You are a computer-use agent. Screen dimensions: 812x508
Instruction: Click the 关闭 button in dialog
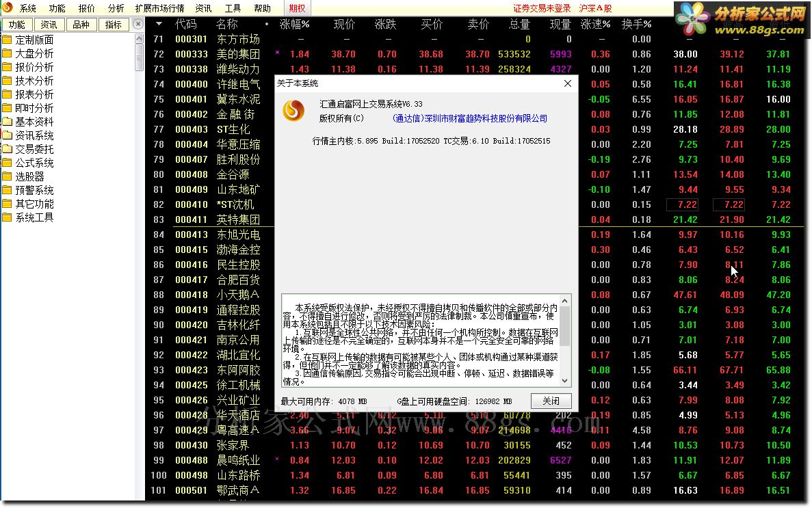coord(551,401)
